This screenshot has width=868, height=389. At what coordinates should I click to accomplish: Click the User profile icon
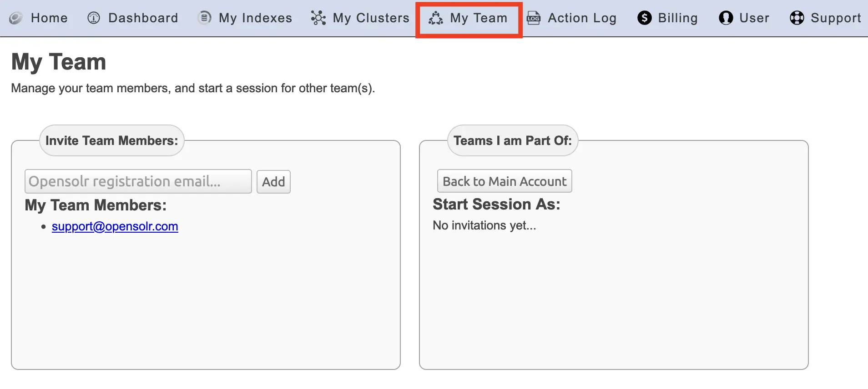(x=726, y=18)
